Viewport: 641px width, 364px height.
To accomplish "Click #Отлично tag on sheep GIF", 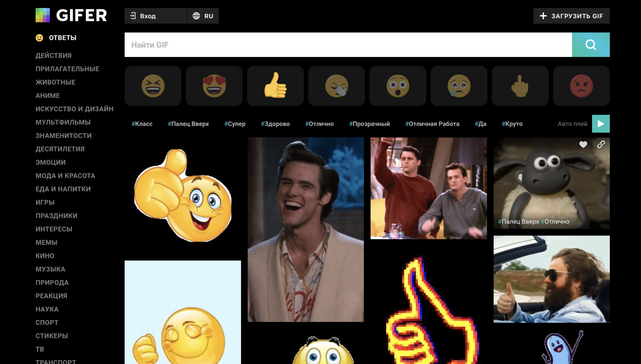I will [555, 221].
